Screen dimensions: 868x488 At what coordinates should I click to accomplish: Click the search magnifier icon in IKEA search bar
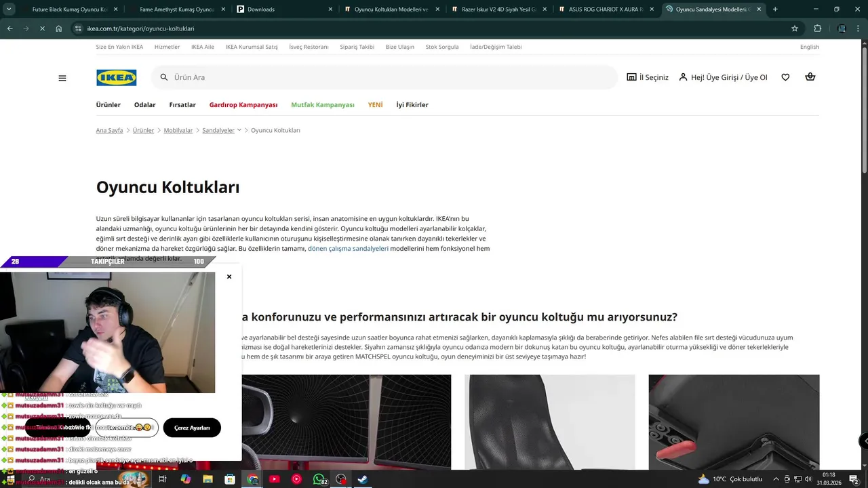point(164,77)
